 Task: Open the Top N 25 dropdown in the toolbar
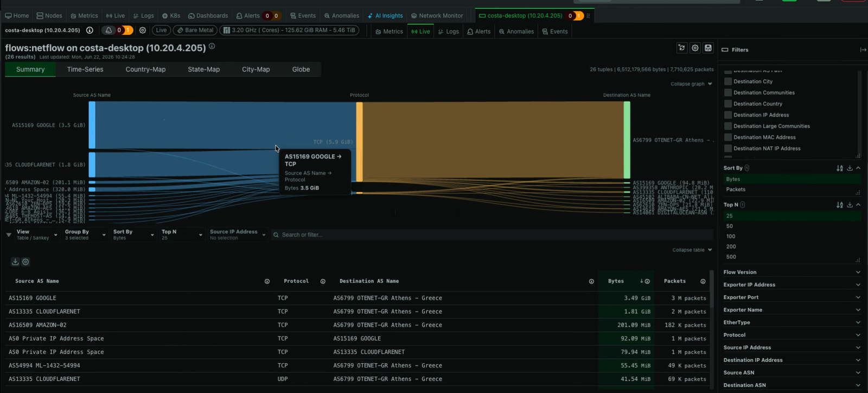182,234
